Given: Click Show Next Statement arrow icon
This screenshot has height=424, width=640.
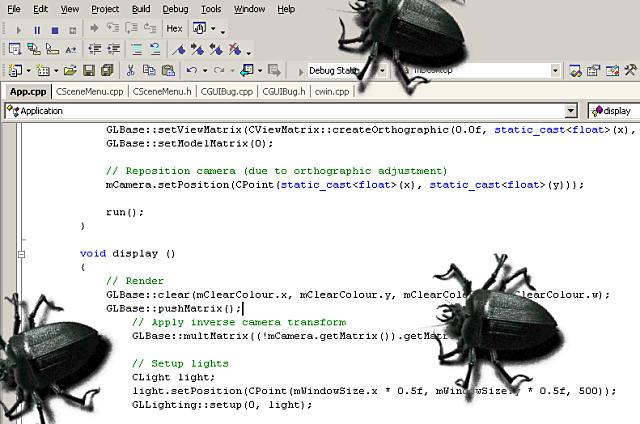Looking at the screenshot, I should coord(94,28).
